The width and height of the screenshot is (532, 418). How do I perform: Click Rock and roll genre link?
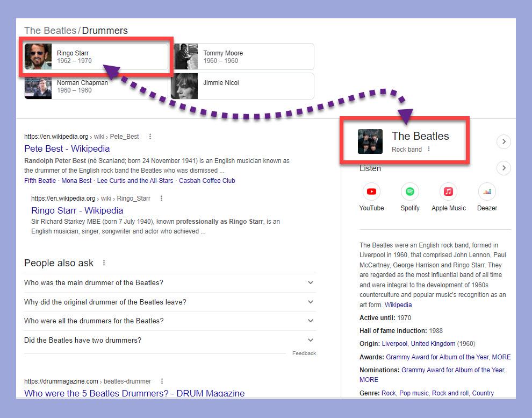pyautogui.click(x=450, y=393)
